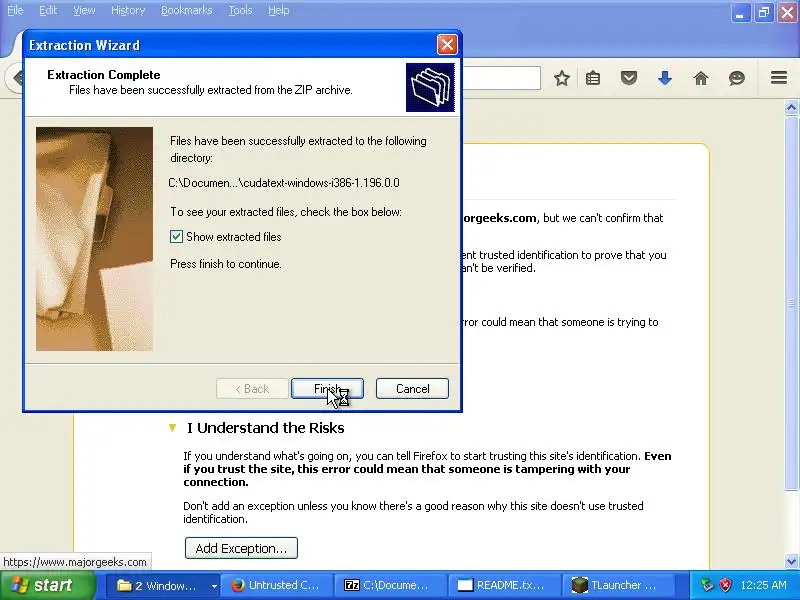Switch to the TLauncher taskbar window
800x600 pixels.
[x=618, y=585]
